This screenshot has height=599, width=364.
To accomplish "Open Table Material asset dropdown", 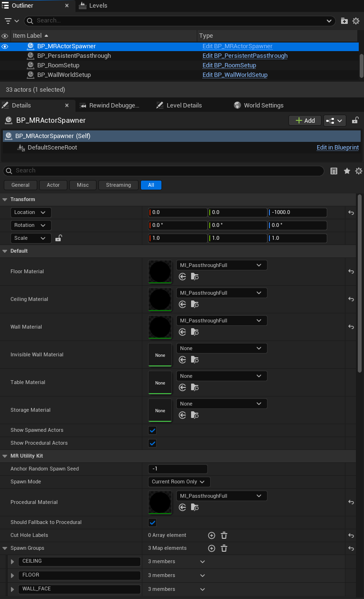I will [222, 376].
